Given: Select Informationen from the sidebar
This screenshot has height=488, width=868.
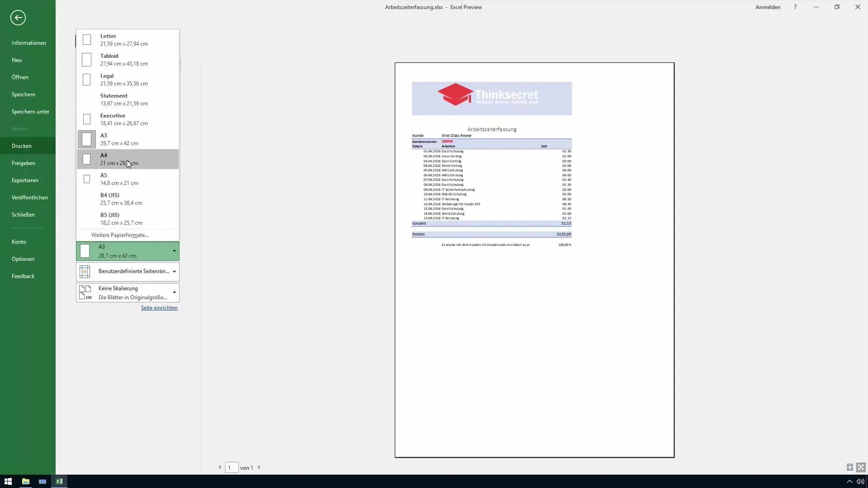Looking at the screenshot, I should click(x=28, y=42).
